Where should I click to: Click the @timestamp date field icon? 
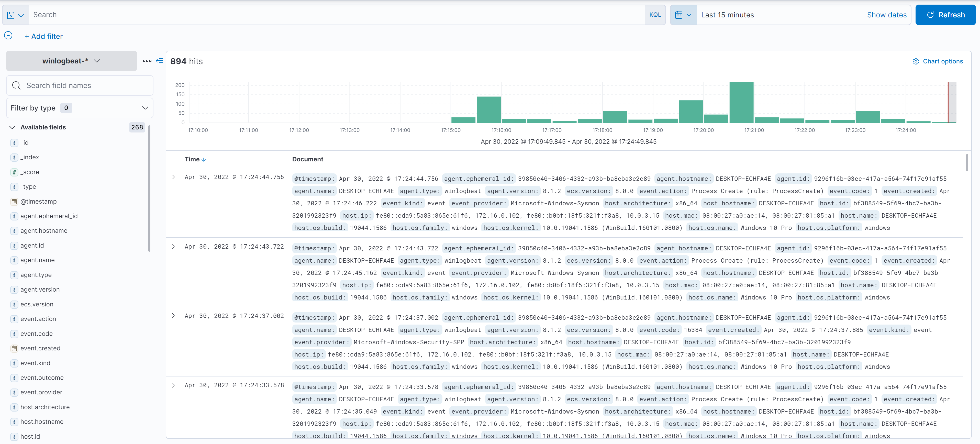14,202
